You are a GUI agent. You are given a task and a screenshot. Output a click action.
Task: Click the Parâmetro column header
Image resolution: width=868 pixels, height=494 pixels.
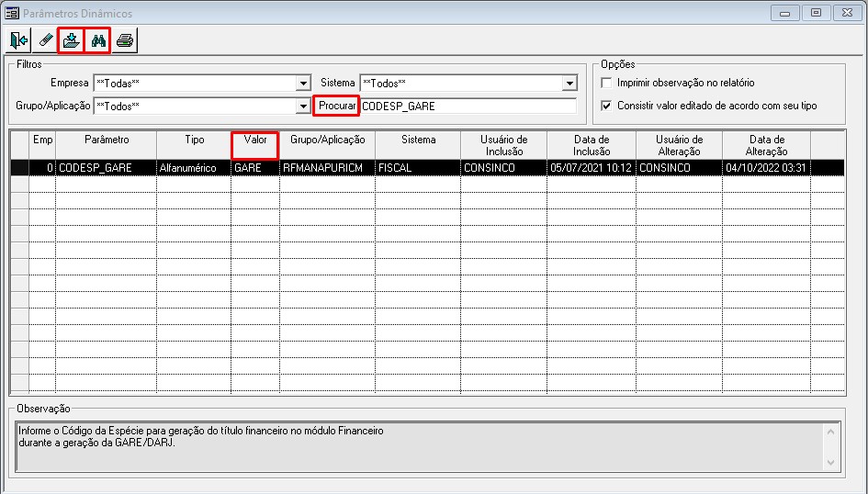tap(107, 145)
